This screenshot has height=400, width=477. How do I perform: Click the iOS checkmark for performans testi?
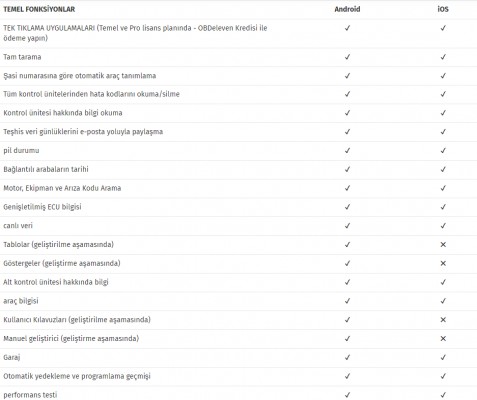[x=443, y=395]
